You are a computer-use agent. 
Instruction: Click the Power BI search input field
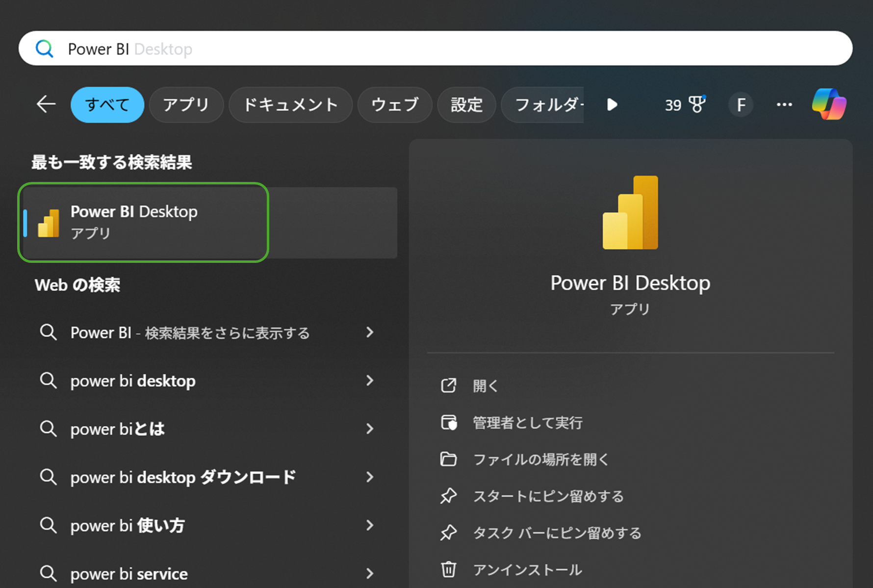click(x=441, y=49)
